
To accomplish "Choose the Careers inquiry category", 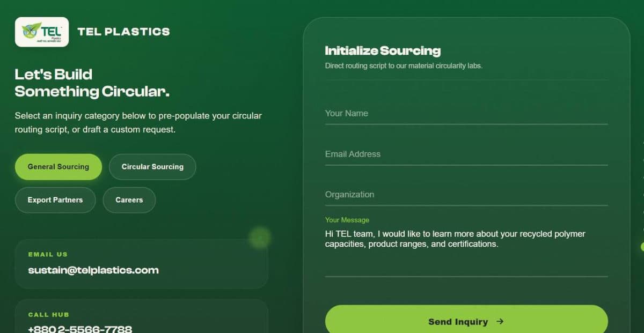I will tap(129, 200).
